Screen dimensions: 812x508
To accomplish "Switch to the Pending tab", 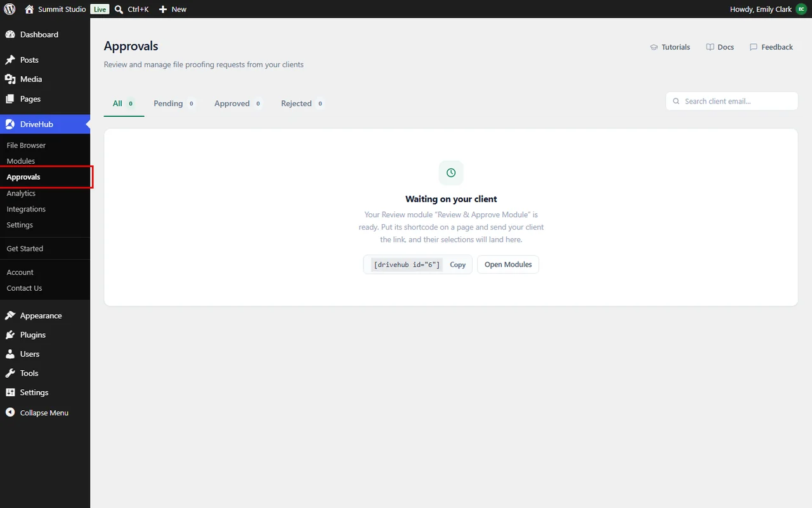I will coord(174,104).
